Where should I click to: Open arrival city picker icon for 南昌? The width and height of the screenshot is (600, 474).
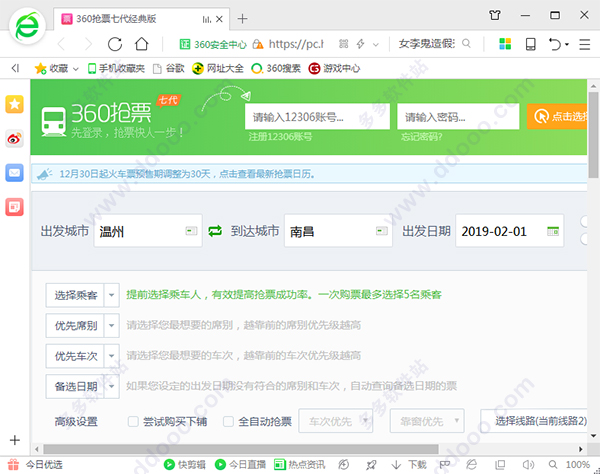point(382,231)
